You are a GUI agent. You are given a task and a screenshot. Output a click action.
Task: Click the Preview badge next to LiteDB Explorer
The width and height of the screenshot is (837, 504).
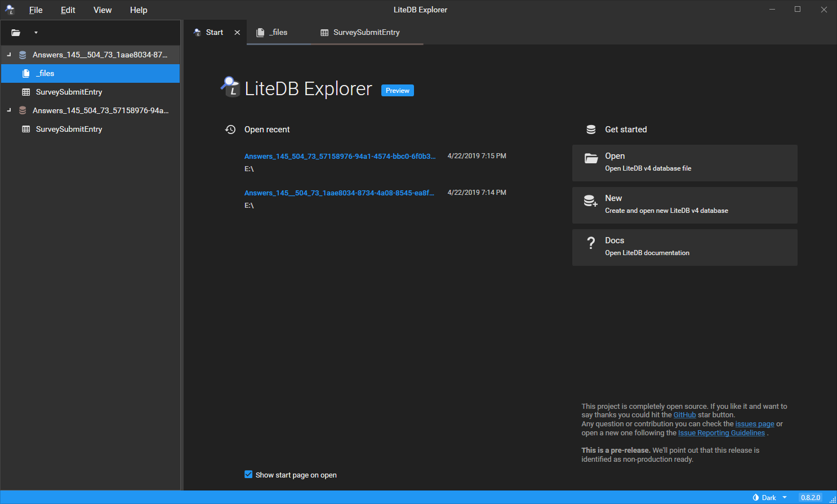(x=398, y=91)
